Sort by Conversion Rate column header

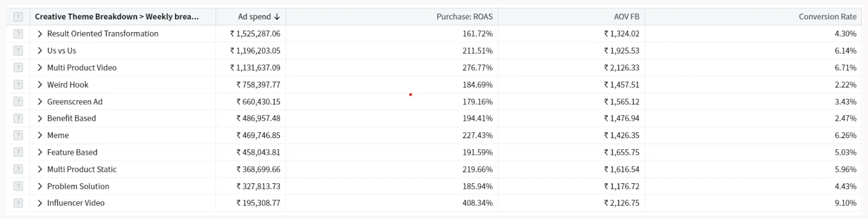[827, 17]
